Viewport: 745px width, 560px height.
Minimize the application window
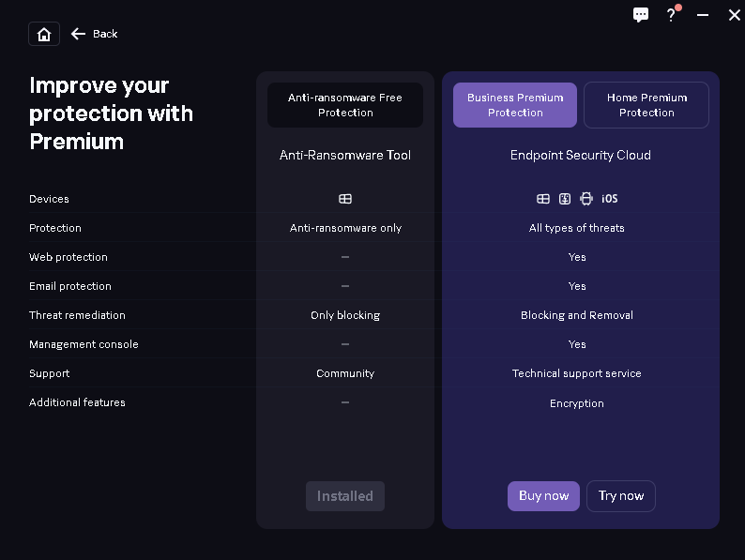click(x=703, y=15)
